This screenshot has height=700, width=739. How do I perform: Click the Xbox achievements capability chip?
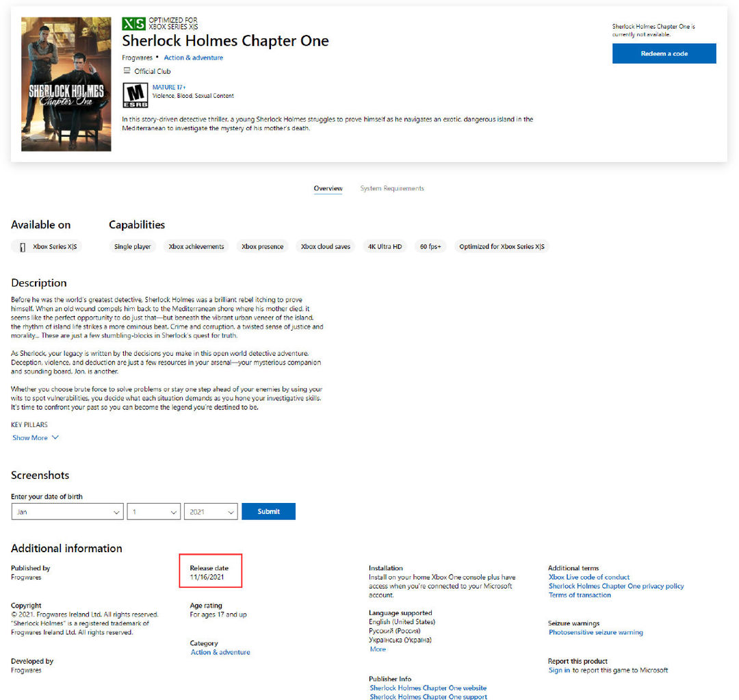pos(196,246)
